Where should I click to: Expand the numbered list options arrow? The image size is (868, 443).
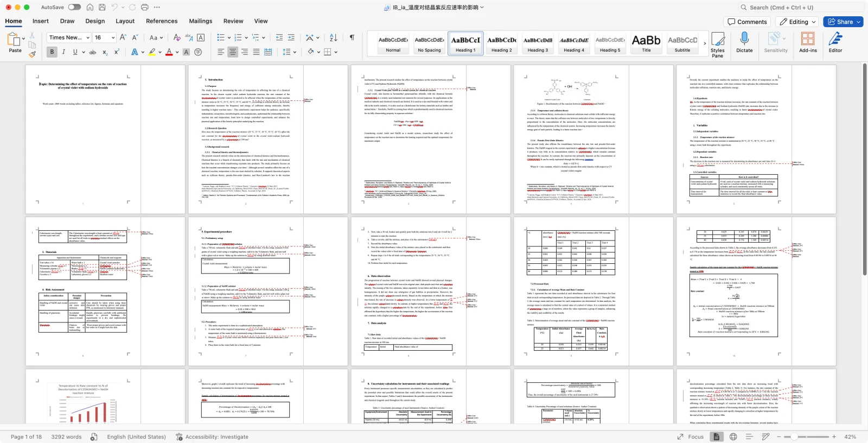246,37
